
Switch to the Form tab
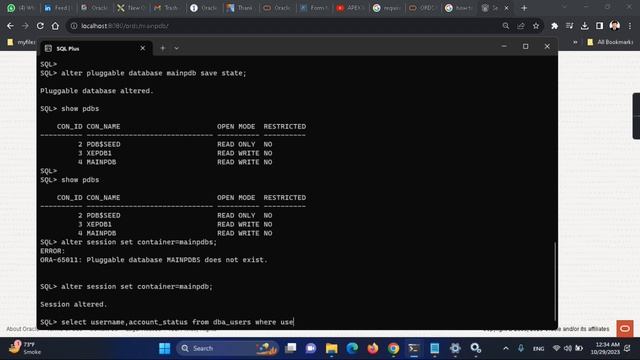pos(313,8)
